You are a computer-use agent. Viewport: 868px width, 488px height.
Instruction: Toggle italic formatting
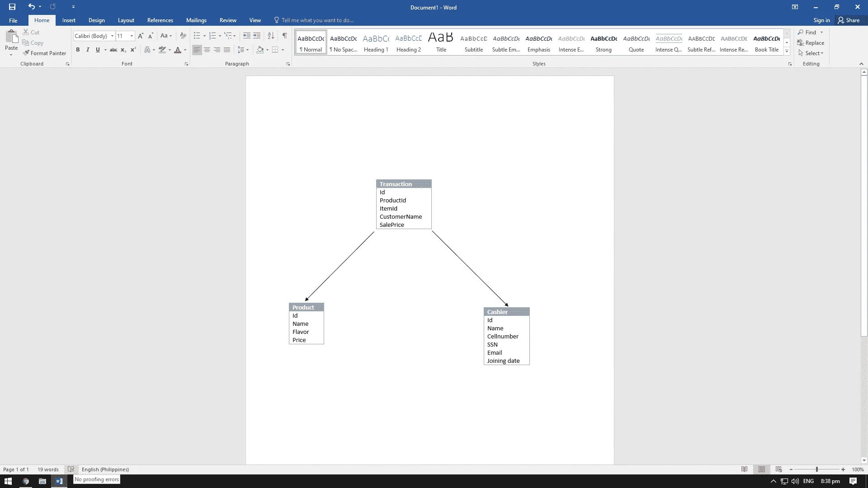click(x=88, y=50)
